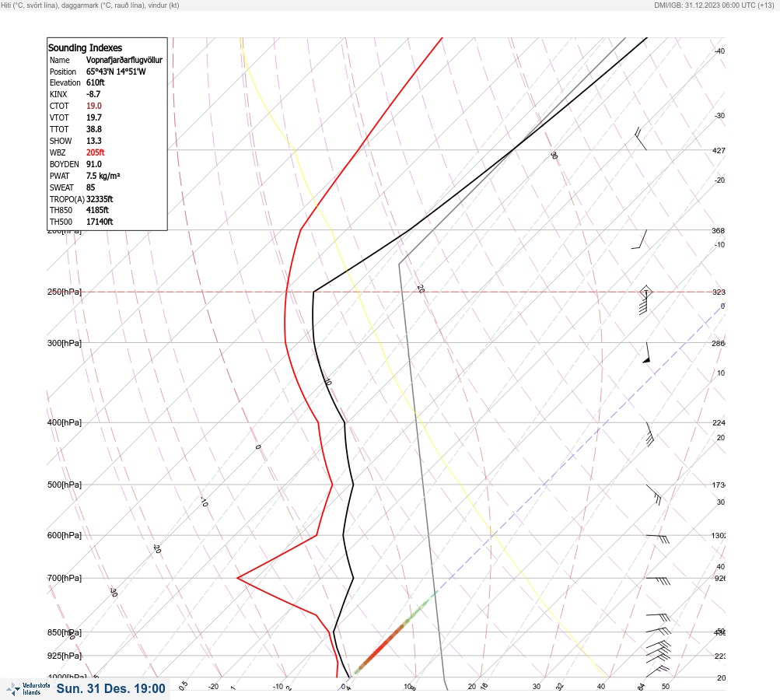
Task: Click the Elevation value 610ft
Action: (96, 82)
